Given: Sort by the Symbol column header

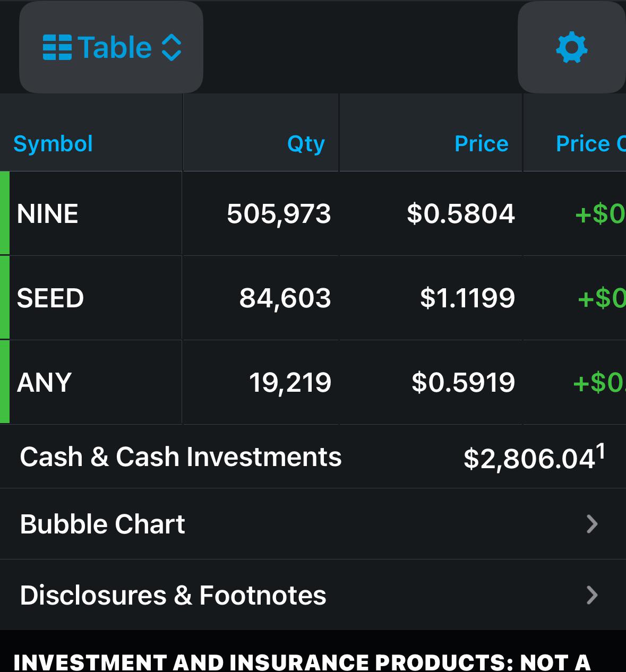Looking at the screenshot, I should pos(53,144).
